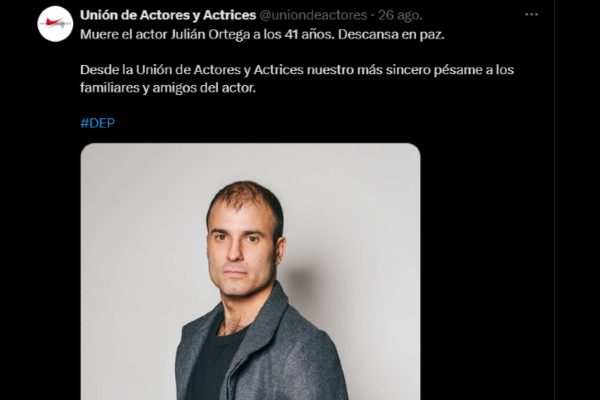The height and width of the screenshot is (400, 600).
Task: Open the post via 26 ago. timestamp
Action: [400, 15]
